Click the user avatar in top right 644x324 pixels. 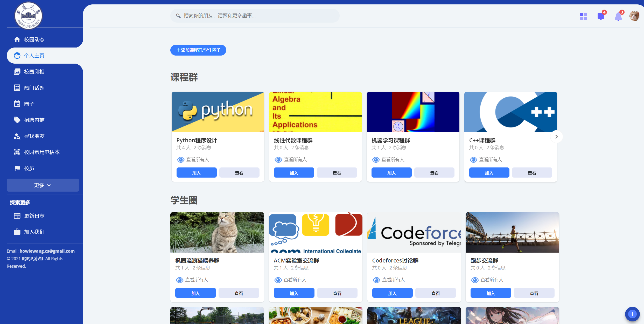[634, 16]
